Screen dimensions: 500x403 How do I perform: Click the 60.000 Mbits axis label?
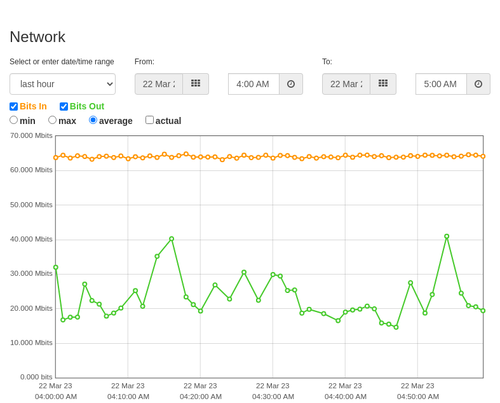point(31,170)
